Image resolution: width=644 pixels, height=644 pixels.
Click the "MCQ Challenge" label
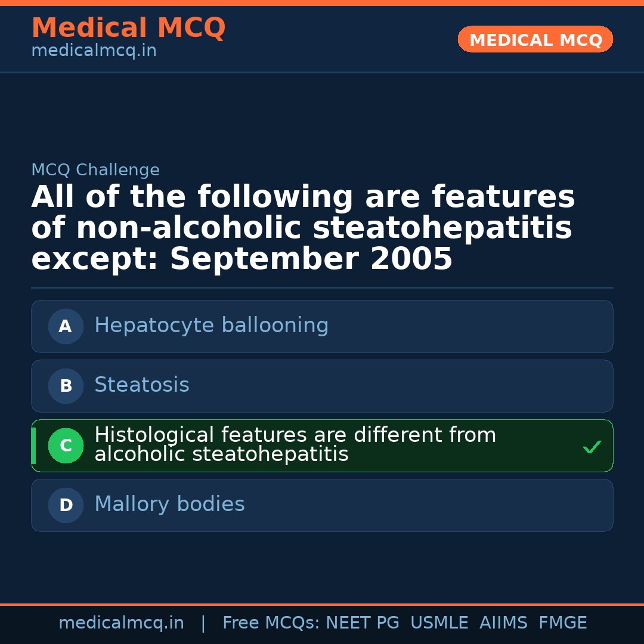pyautogui.click(x=95, y=170)
